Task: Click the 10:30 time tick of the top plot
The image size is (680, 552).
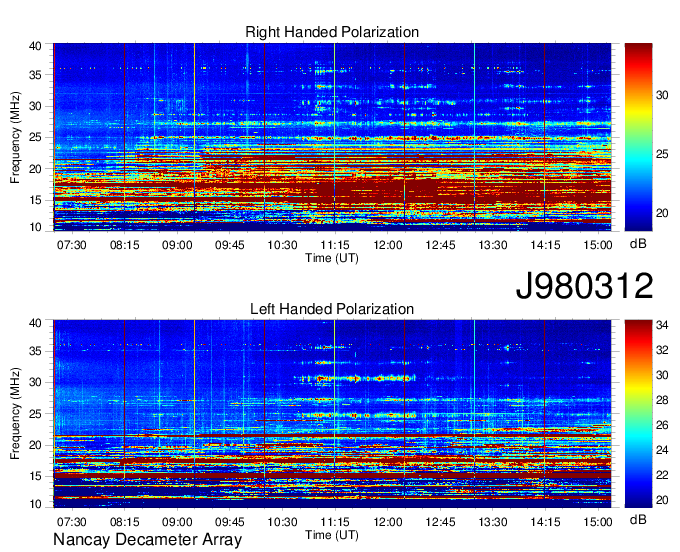Action: pos(282,245)
